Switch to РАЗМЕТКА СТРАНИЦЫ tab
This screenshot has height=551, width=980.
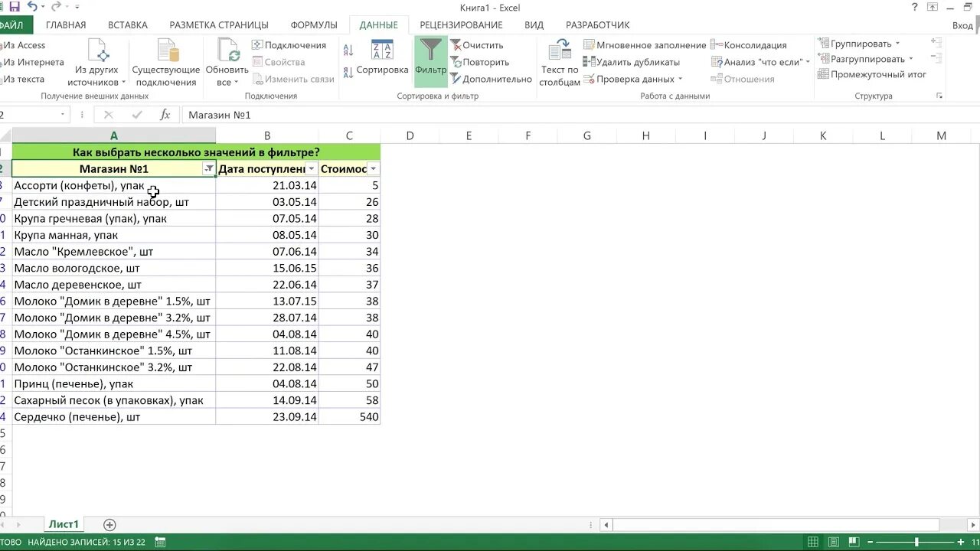pos(219,25)
